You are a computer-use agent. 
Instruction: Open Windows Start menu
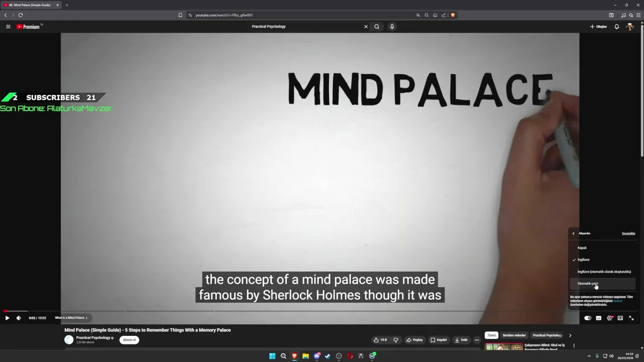[272, 356]
